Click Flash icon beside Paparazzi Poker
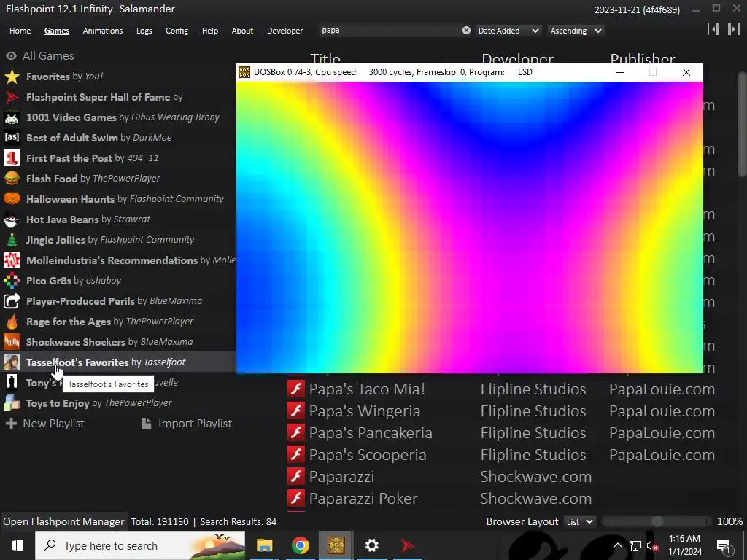Image resolution: width=747 pixels, height=560 pixels. [x=296, y=499]
